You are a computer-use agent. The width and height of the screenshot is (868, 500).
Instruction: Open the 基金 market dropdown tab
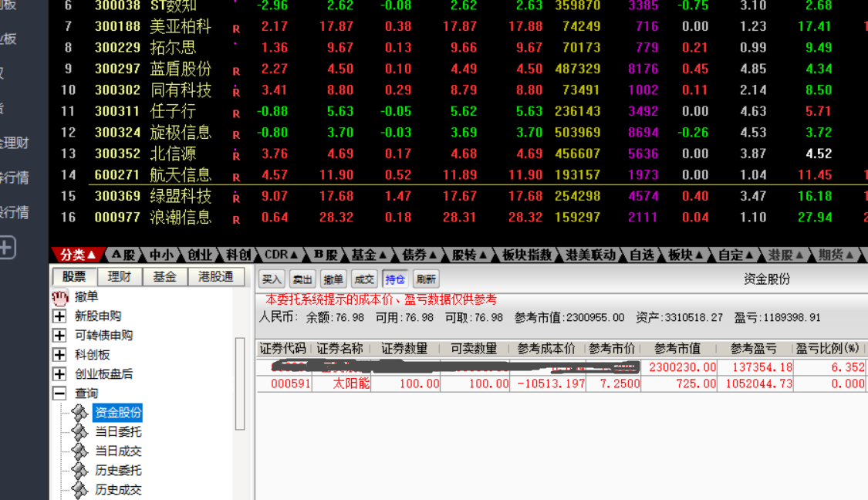370,255
